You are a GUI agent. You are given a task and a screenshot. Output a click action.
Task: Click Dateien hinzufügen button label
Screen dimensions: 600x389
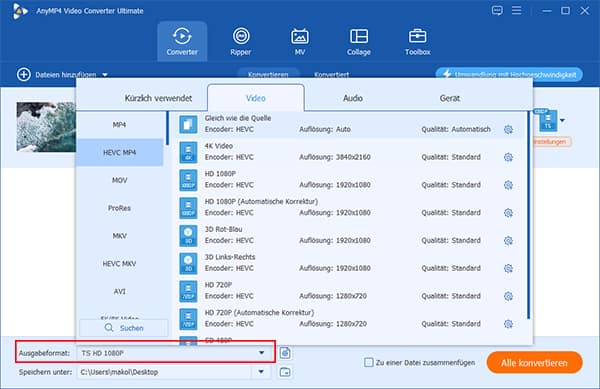click(x=66, y=75)
